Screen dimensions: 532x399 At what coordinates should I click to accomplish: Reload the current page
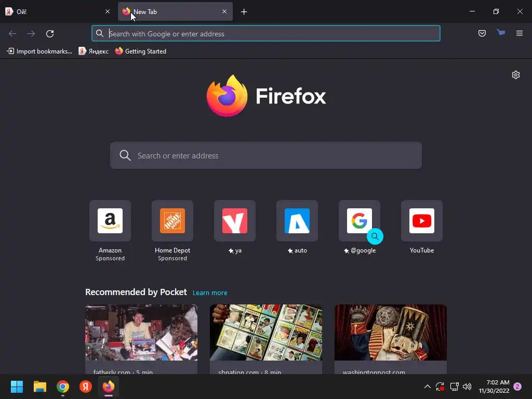tap(50, 34)
